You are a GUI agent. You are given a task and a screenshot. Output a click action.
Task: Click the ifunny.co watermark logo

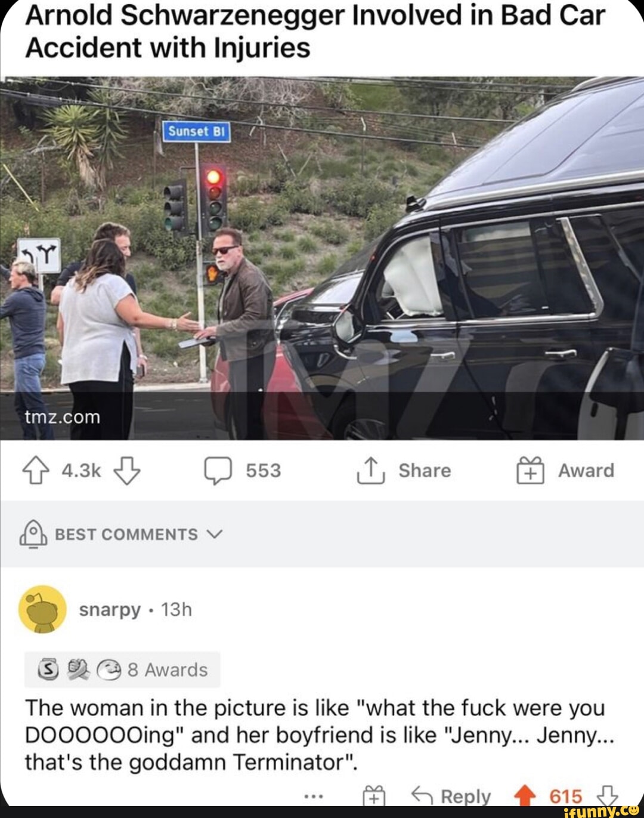[x=601, y=811]
